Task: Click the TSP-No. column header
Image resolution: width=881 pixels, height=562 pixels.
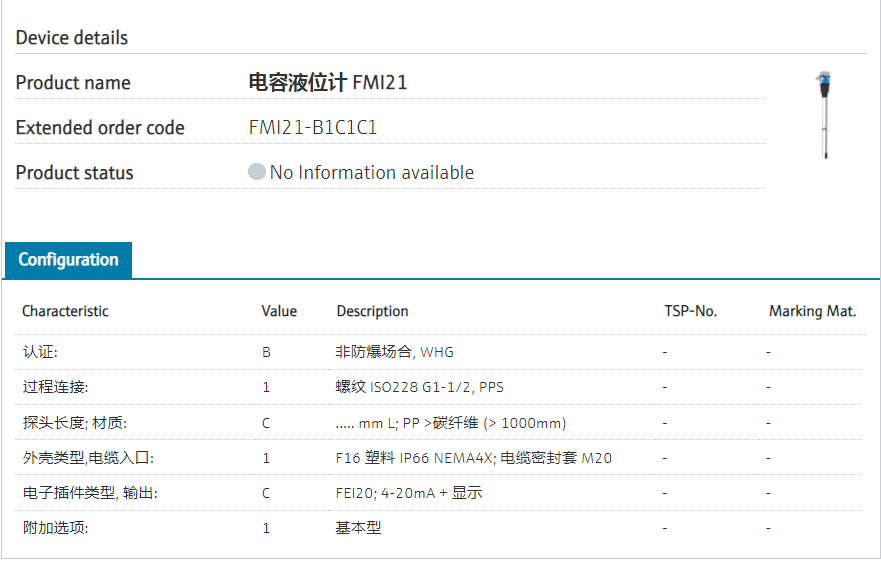Action: (x=690, y=311)
